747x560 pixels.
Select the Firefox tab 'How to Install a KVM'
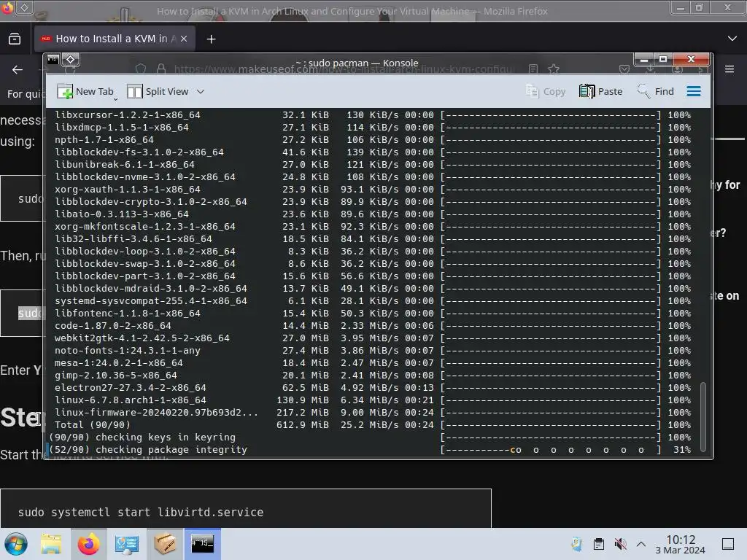click(115, 39)
